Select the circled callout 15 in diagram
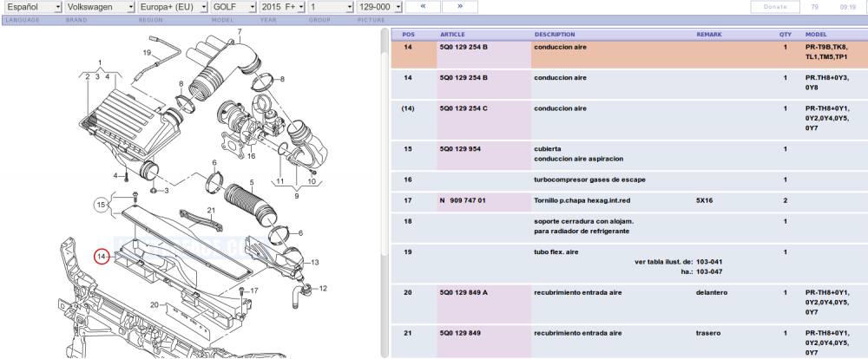This screenshot has width=868, height=359. coord(101,206)
